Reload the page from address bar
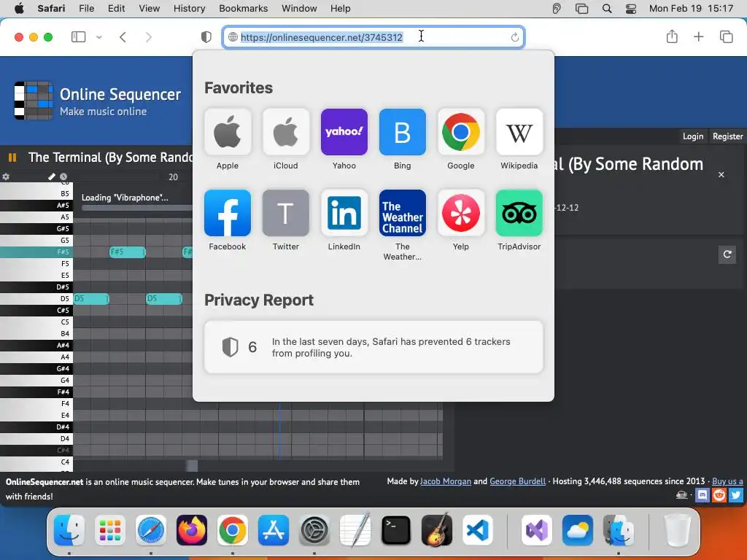The image size is (747, 560). click(x=514, y=37)
